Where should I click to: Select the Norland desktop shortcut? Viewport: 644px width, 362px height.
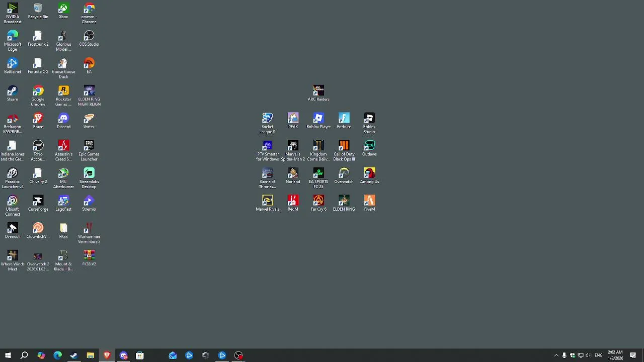tap(293, 176)
